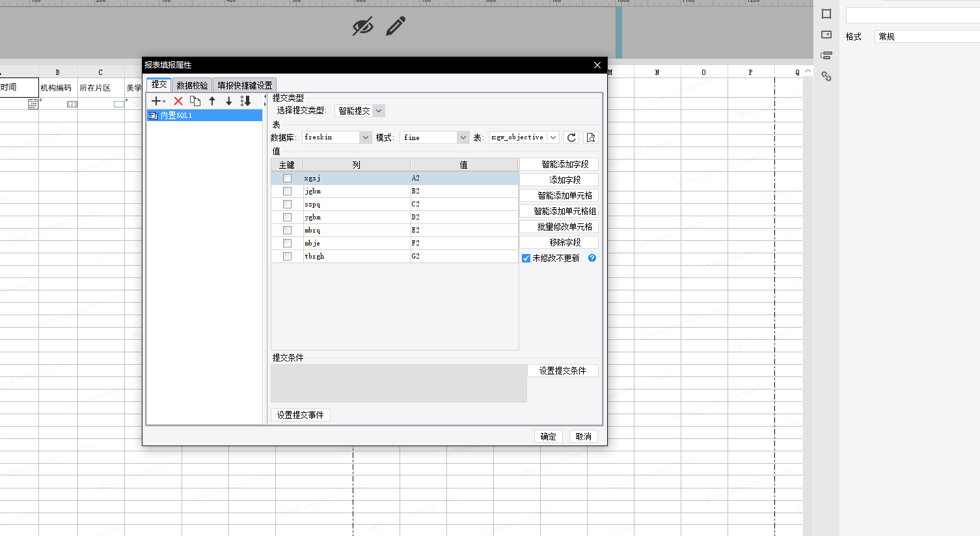
Task: Collapse the left list panel using the splitter arrow
Action: click(265, 97)
